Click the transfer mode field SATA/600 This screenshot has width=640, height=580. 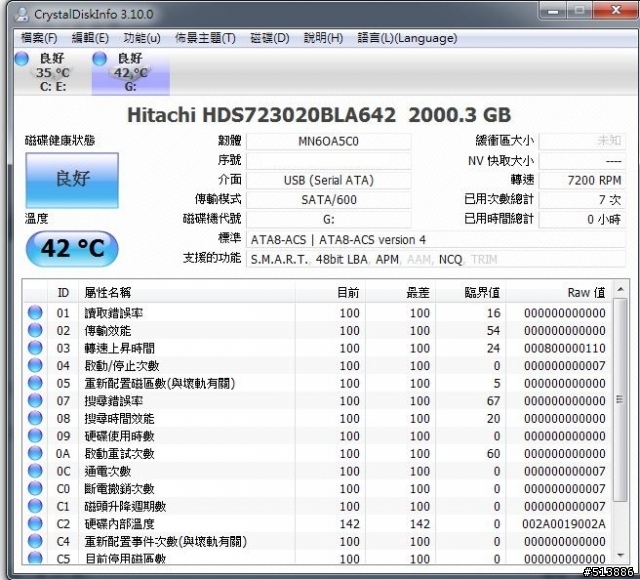[x=328, y=200]
